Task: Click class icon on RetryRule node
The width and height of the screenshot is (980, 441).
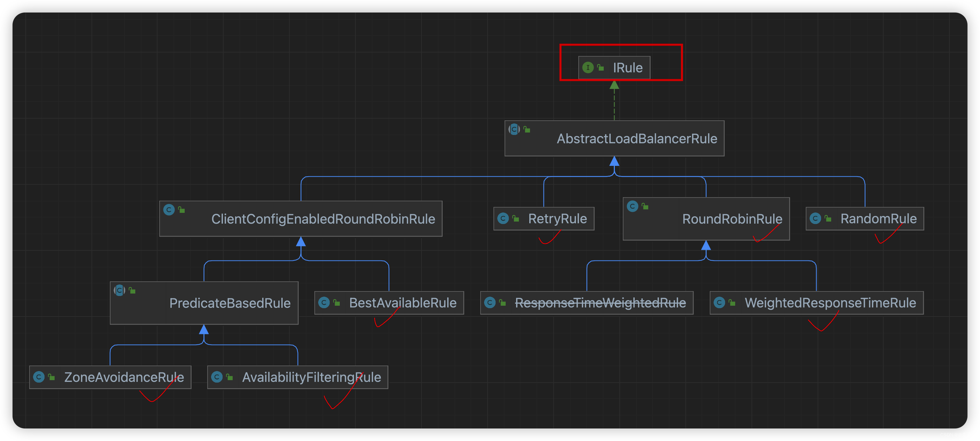Action: tap(503, 218)
